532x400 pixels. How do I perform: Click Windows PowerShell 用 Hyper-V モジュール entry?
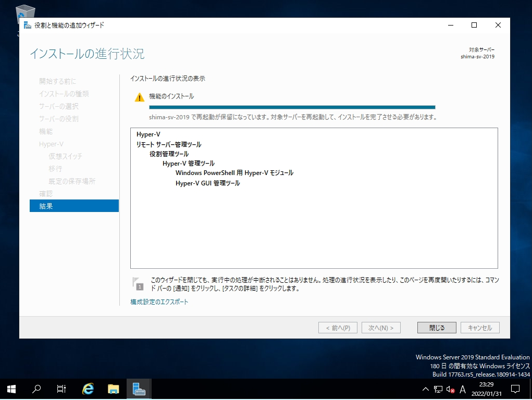234,173
